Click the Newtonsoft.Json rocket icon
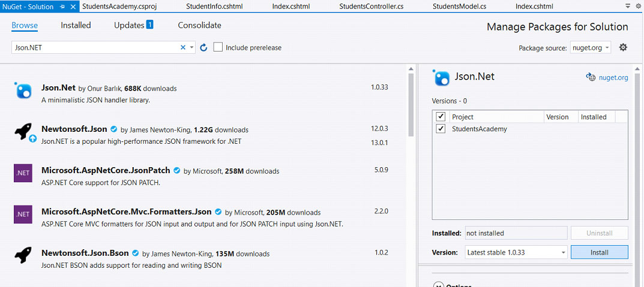This screenshot has height=287, width=644. coord(23,131)
